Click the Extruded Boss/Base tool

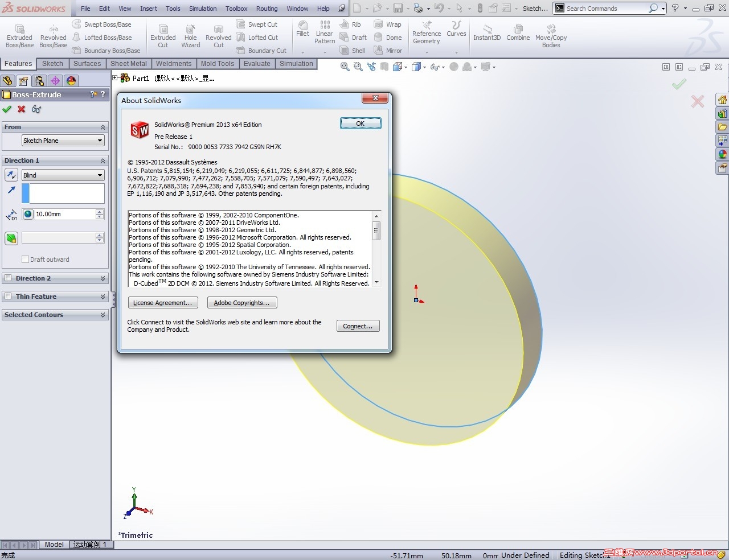pos(20,36)
